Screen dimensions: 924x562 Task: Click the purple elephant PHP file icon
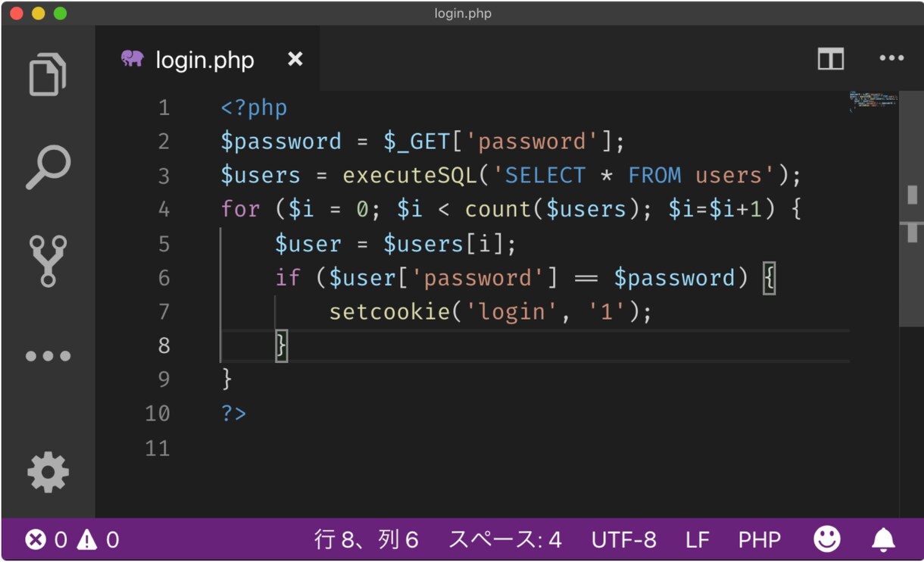[133, 59]
